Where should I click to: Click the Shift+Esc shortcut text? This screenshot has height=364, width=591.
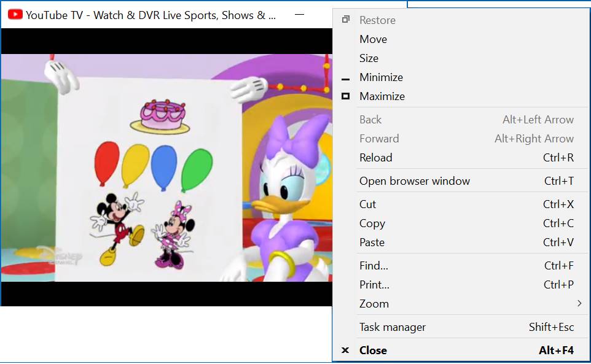pos(552,327)
